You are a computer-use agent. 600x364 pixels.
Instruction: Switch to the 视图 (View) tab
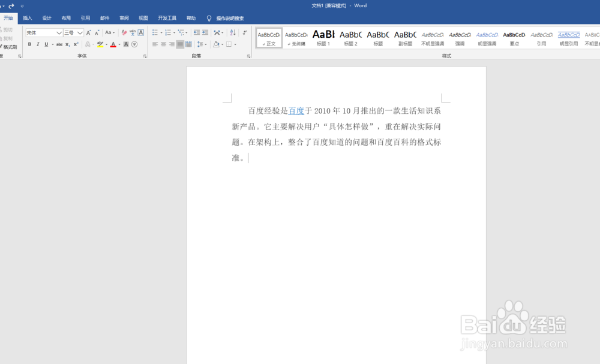[x=143, y=18]
